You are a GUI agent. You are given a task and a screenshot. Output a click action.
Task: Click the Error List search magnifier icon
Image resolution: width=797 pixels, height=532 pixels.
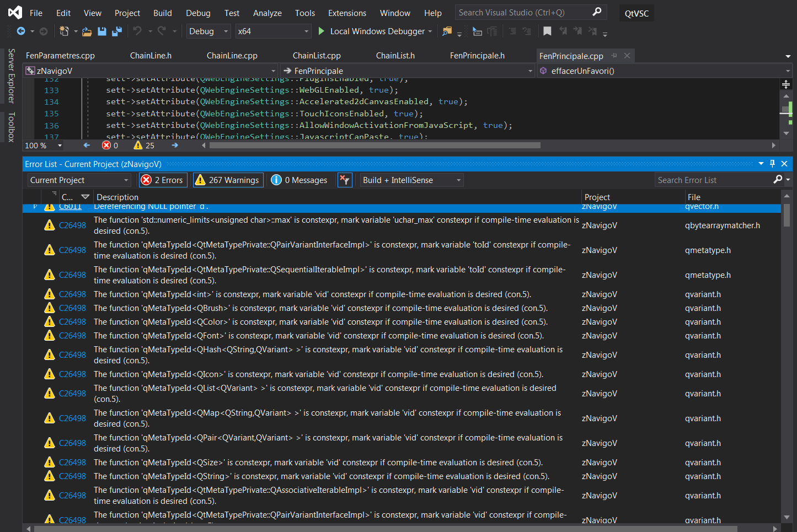pos(778,180)
